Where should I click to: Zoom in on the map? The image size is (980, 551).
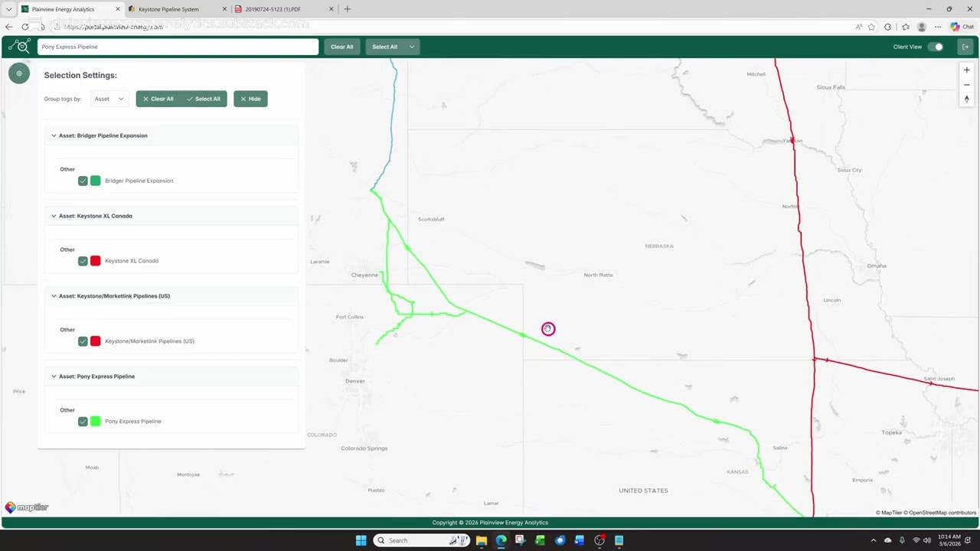[966, 70]
